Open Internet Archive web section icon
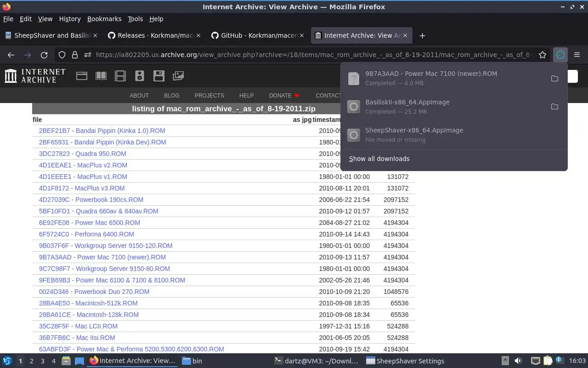 82,76
